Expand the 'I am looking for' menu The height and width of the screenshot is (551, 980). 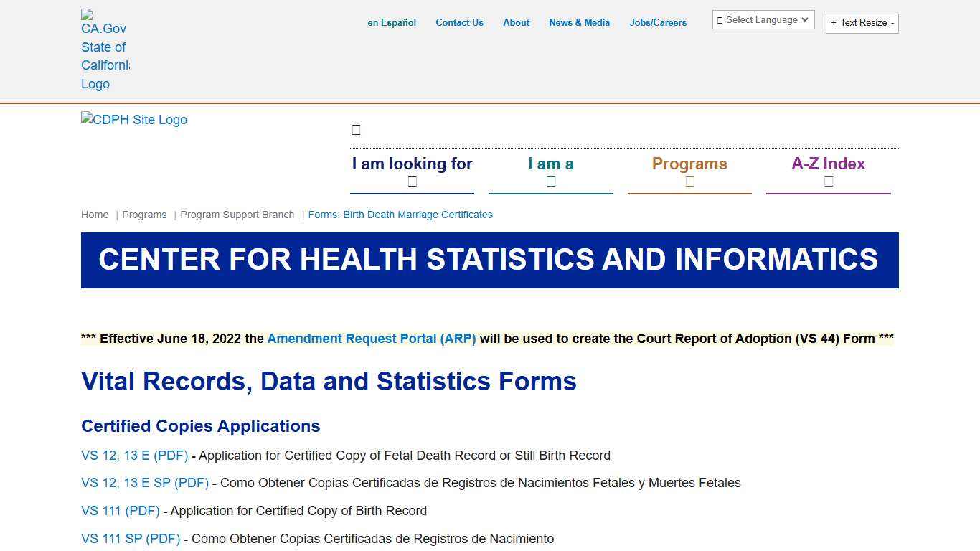[x=412, y=172]
